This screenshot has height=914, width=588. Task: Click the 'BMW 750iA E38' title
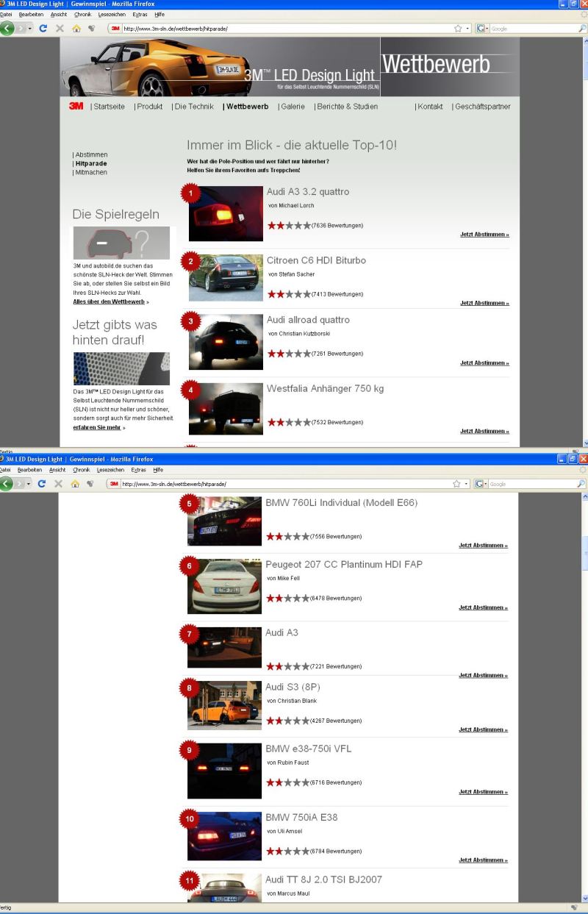pos(301,817)
